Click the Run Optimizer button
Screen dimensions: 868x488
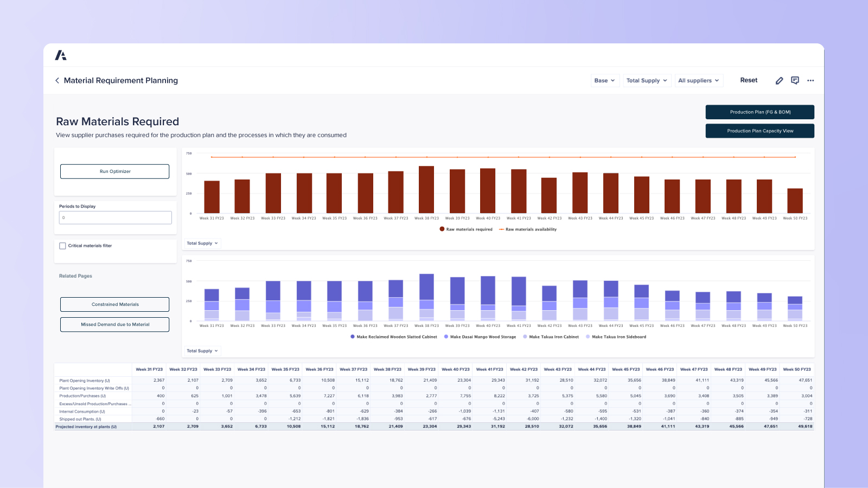click(x=114, y=171)
